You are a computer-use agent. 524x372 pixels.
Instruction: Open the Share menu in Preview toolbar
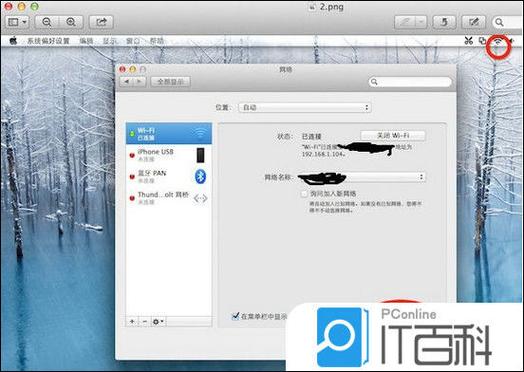click(x=101, y=22)
